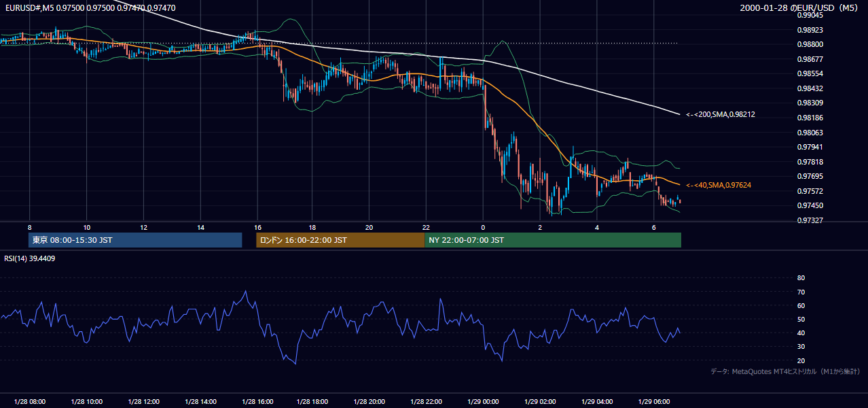868x408 pixels.
Task: Click the RSI scale value 30
Action: 801,347
